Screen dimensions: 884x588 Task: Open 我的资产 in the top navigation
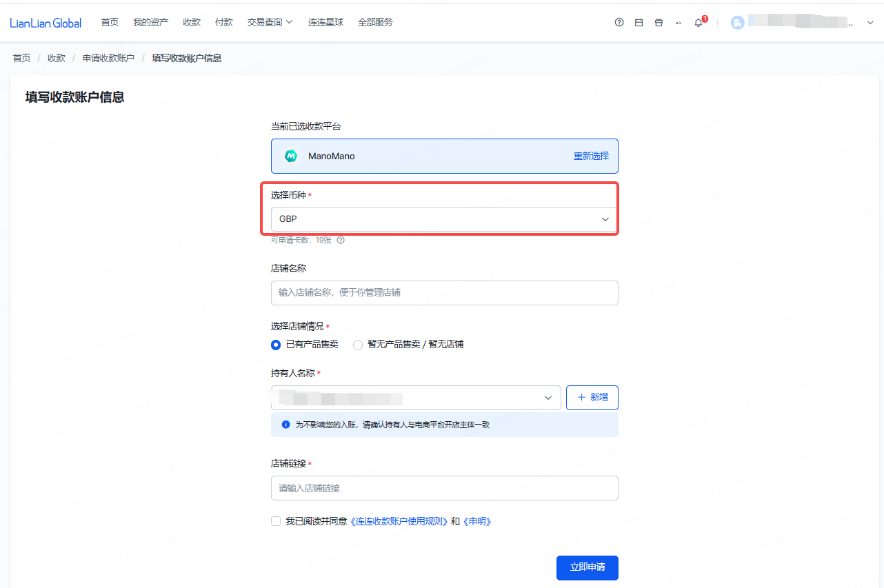(151, 23)
